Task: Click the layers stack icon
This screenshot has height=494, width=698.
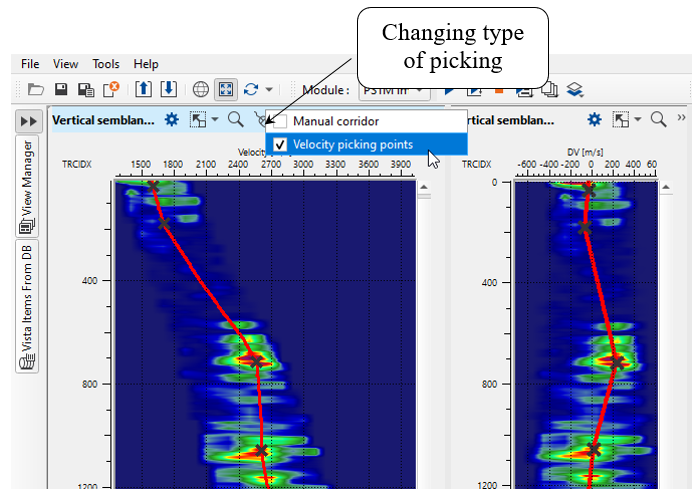Action: tap(575, 90)
